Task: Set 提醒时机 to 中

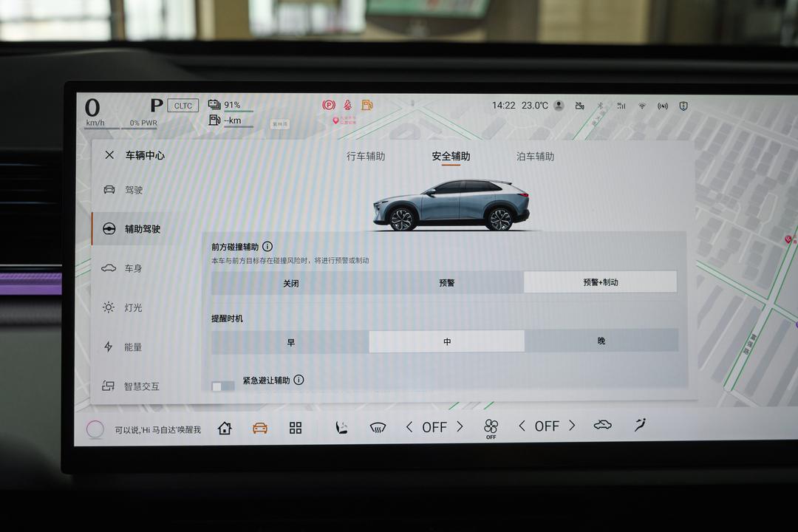Action: pos(447,341)
